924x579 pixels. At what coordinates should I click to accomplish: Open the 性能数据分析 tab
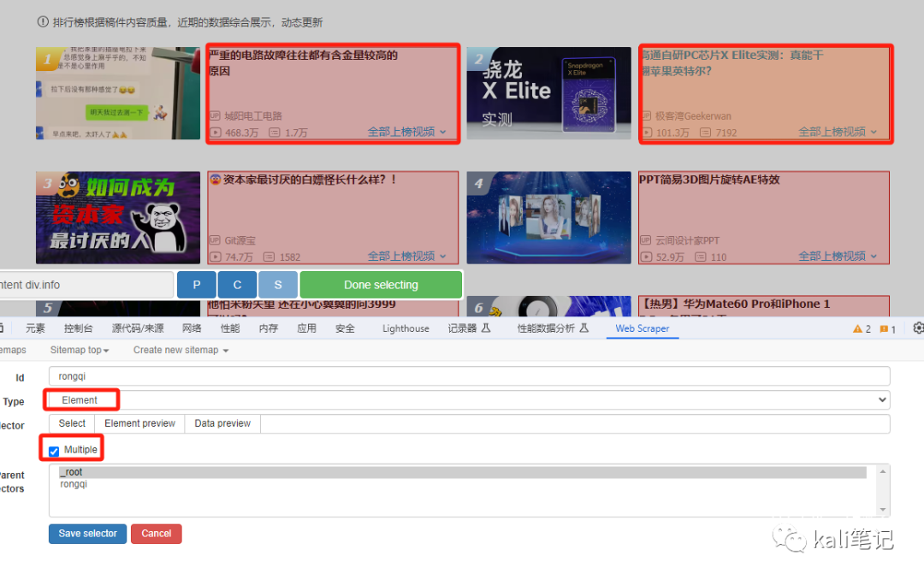pyautogui.click(x=553, y=328)
